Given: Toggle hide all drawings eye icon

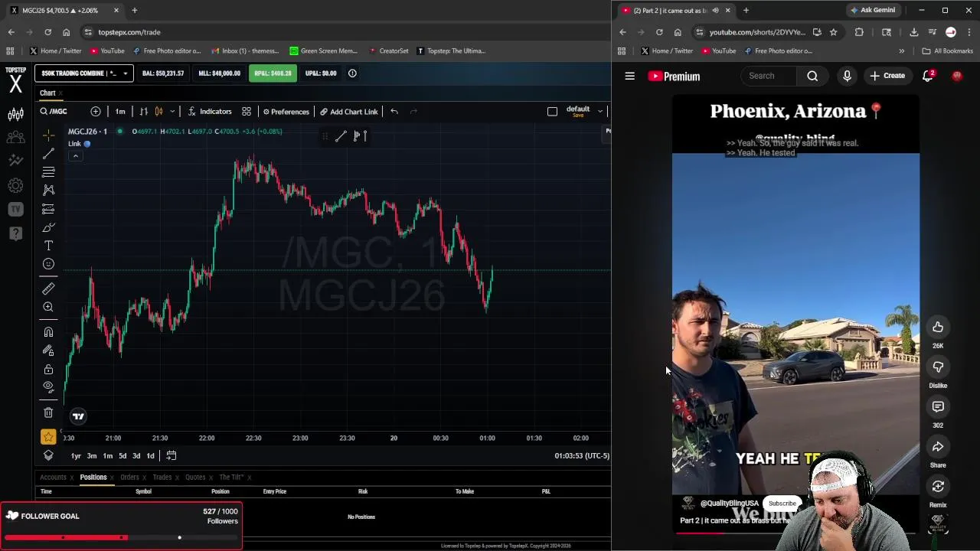Looking at the screenshot, I should [x=48, y=386].
